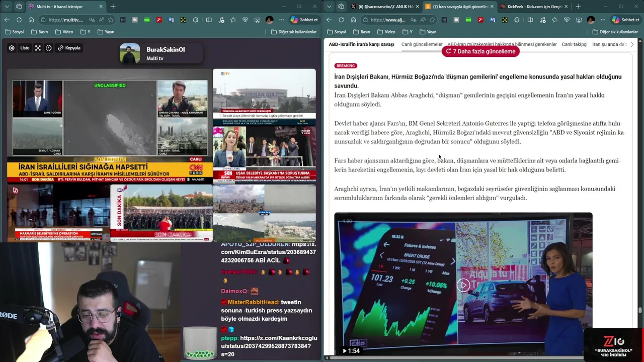This screenshot has width=644, height=362.
Task: Open home page in left browser window
Action: (31, 20)
